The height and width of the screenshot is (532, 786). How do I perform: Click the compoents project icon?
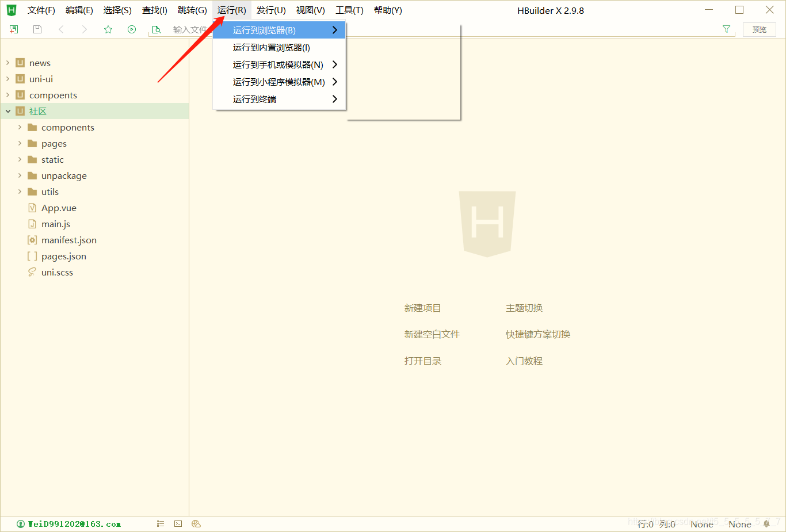click(20, 95)
